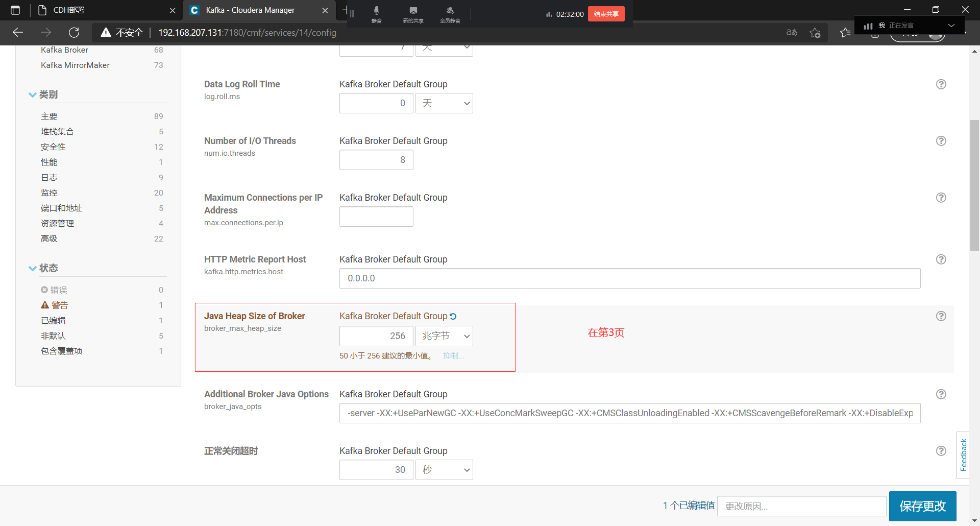
Task: Open Data Log Roll Time unit dropdown
Action: [444, 103]
